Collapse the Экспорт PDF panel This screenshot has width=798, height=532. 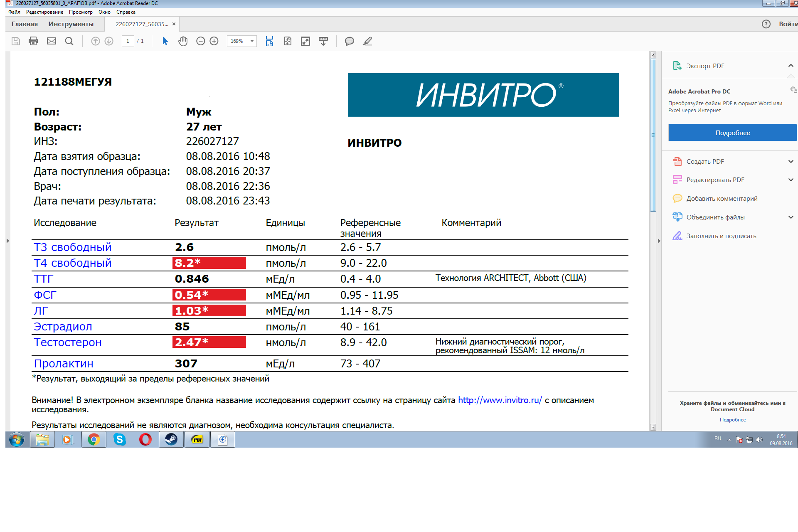pyautogui.click(x=791, y=66)
